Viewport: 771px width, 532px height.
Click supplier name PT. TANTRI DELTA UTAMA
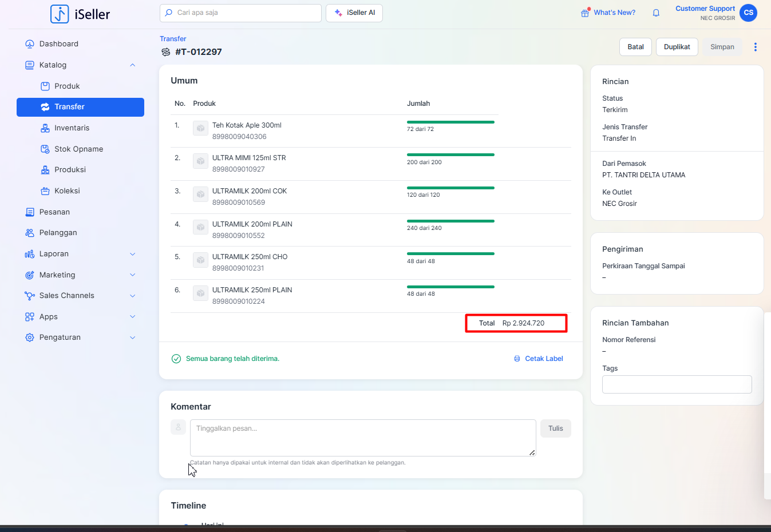point(643,175)
